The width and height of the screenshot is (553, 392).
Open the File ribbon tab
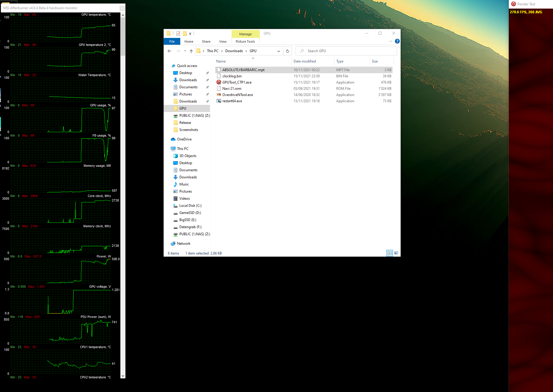(x=172, y=41)
